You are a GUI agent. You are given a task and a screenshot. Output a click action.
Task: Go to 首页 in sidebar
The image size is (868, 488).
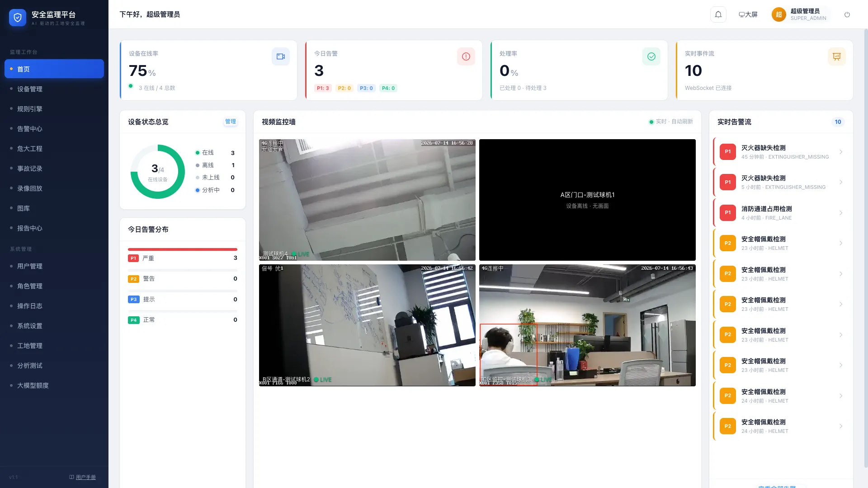tap(54, 69)
